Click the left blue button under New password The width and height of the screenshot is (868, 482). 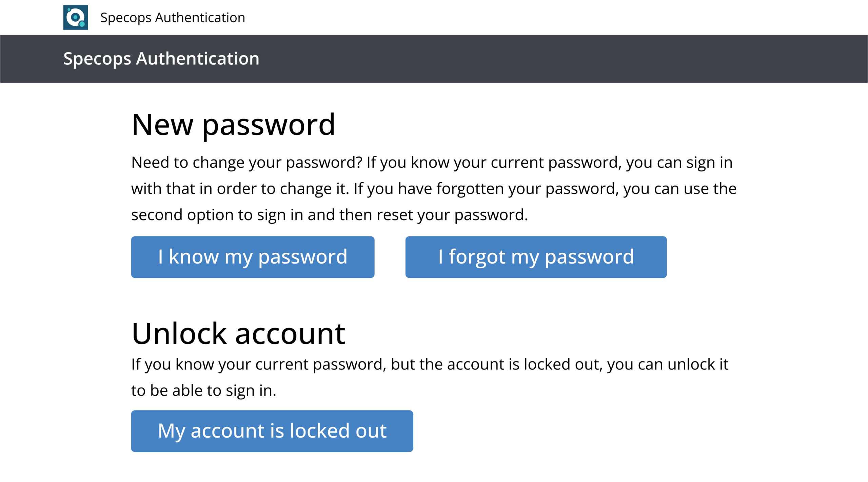point(253,257)
